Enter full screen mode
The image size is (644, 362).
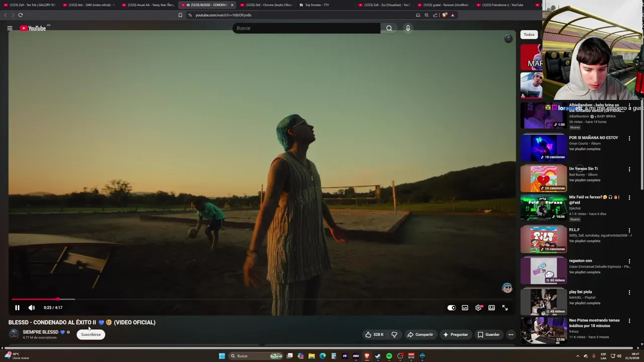[505, 308]
